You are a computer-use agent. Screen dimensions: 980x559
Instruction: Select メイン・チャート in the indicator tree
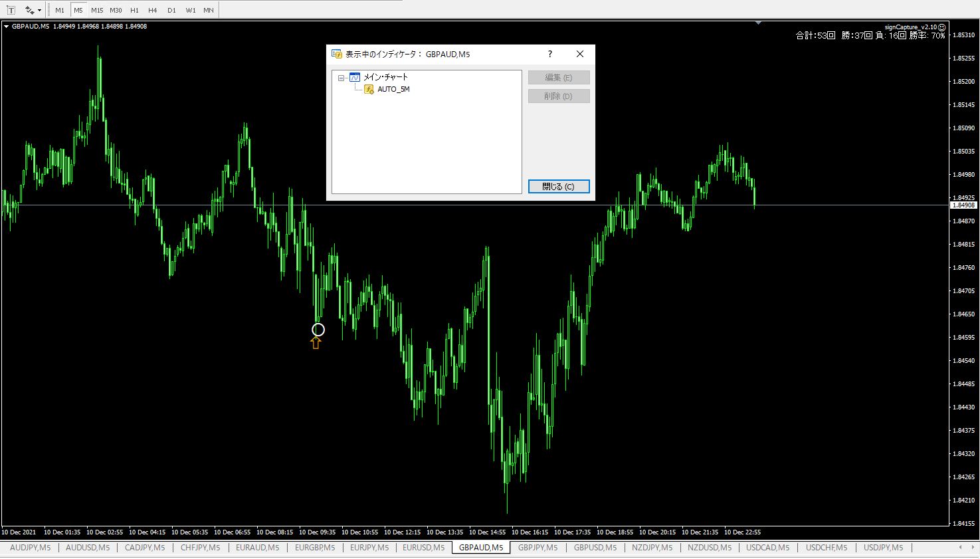[385, 77]
